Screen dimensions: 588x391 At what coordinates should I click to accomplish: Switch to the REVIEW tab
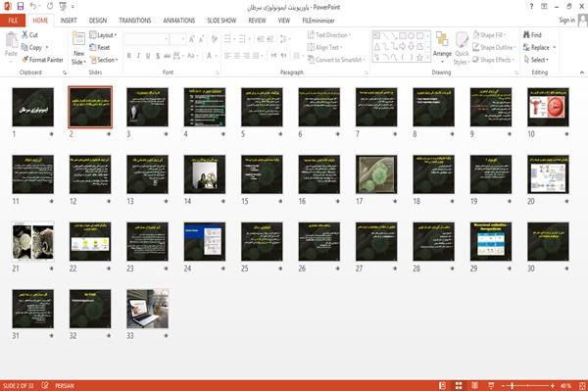coord(257,21)
